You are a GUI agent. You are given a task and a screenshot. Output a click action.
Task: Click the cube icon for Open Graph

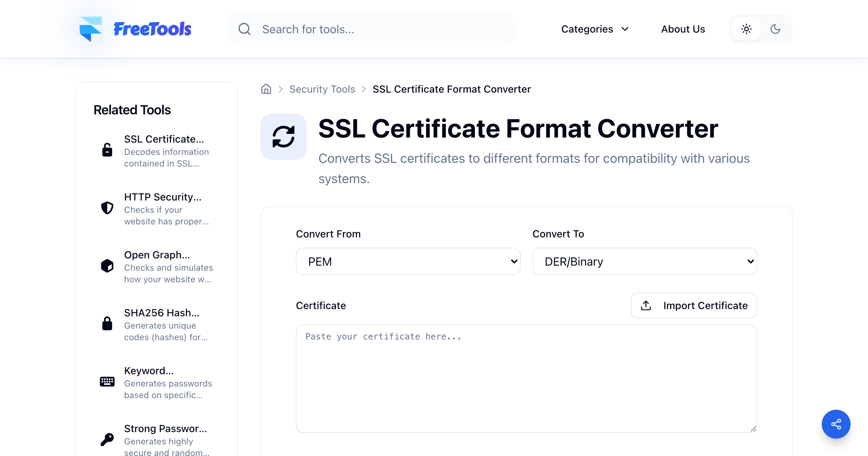(x=107, y=266)
